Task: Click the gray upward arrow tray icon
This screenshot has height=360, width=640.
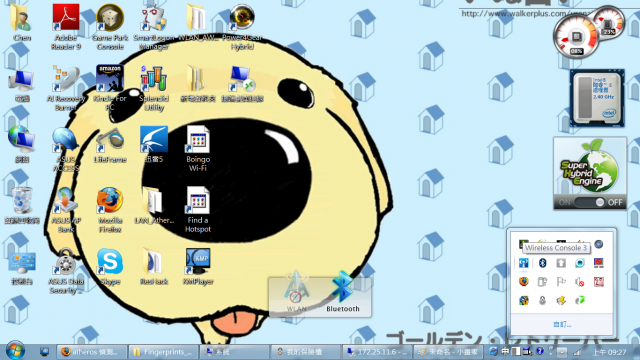Action: tap(561, 263)
